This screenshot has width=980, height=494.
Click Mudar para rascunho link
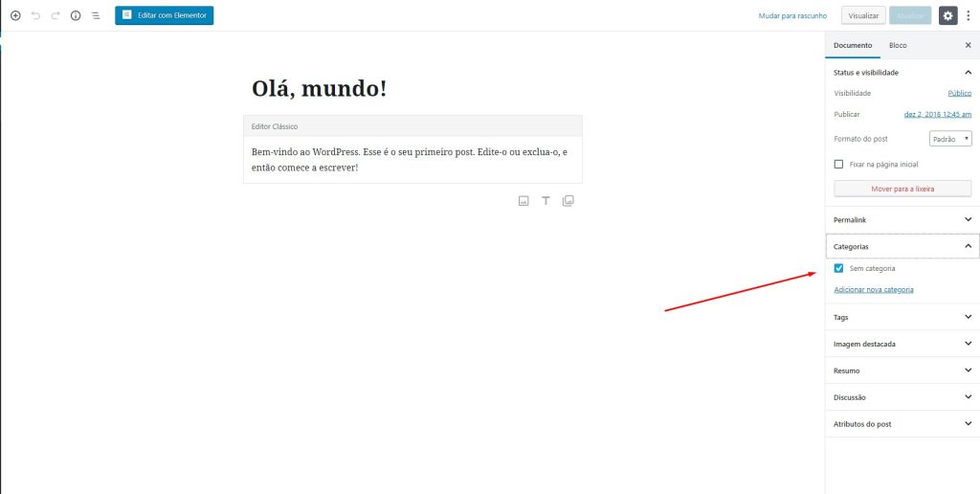click(792, 15)
